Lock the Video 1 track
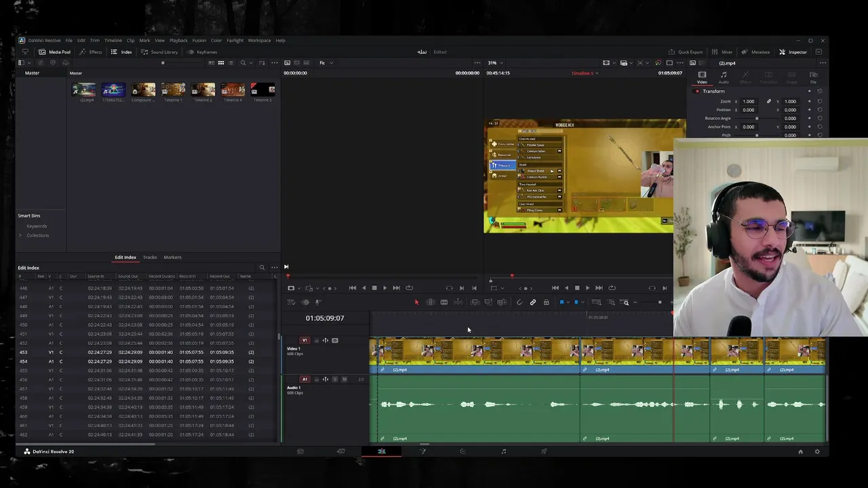 pyautogui.click(x=316, y=340)
